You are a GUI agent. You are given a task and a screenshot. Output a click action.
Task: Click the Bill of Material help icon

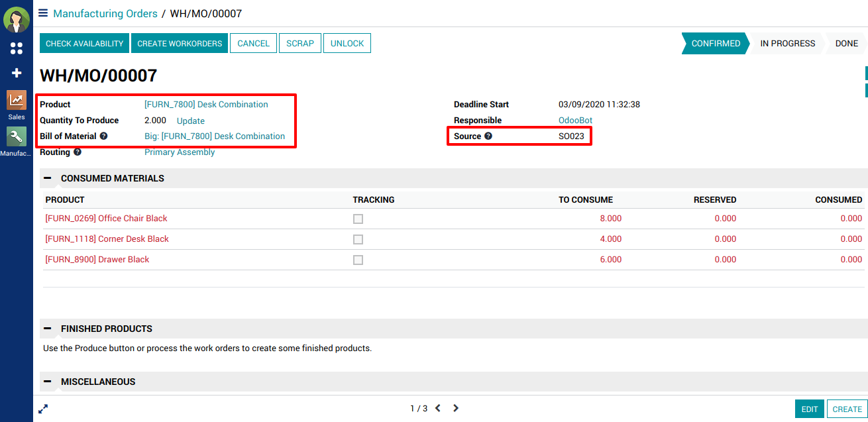pos(103,136)
